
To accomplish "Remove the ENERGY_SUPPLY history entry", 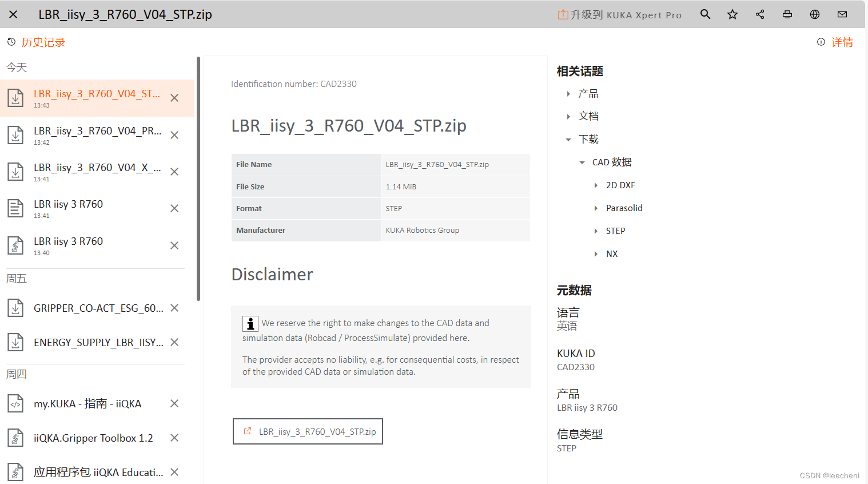I will 174,342.
